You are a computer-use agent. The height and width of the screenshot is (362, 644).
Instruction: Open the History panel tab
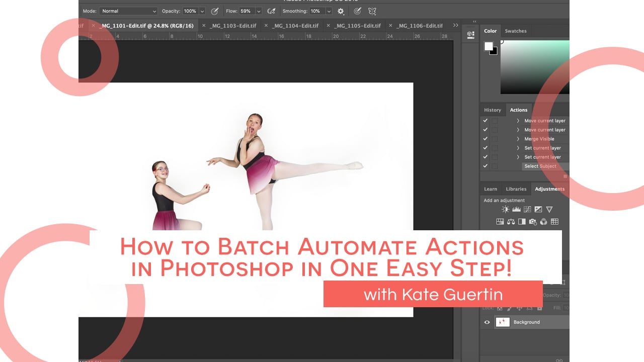click(493, 110)
